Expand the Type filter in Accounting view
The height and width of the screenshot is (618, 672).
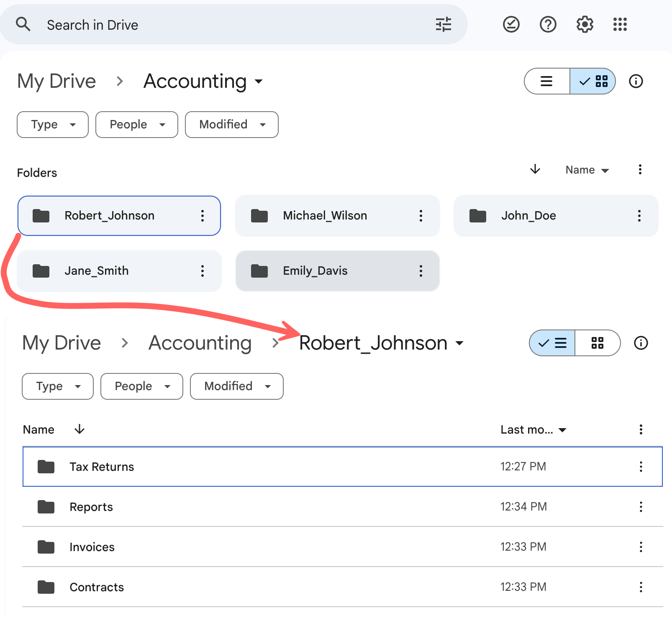tap(53, 125)
